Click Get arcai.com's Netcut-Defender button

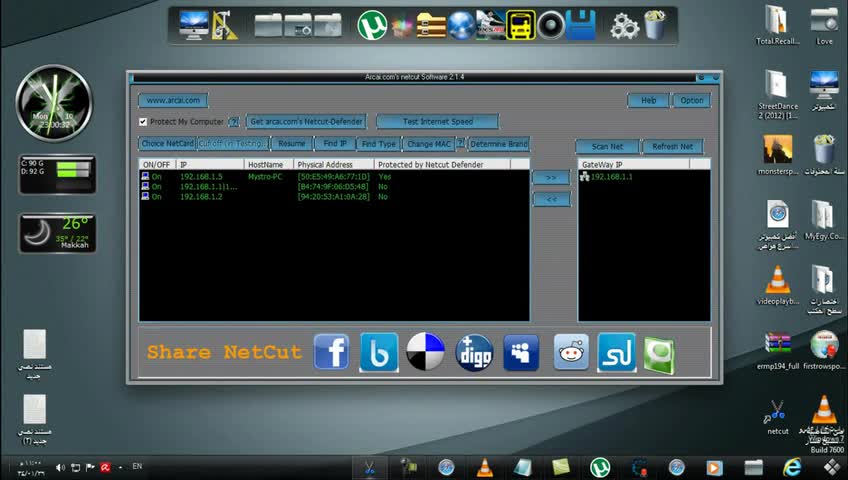(x=306, y=122)
